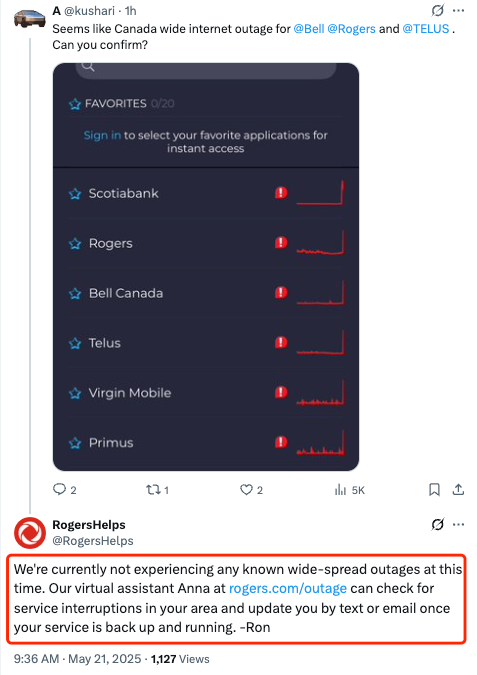
Task: Follow the rogers.com/outage link
Action: click(x=288, y=588)
